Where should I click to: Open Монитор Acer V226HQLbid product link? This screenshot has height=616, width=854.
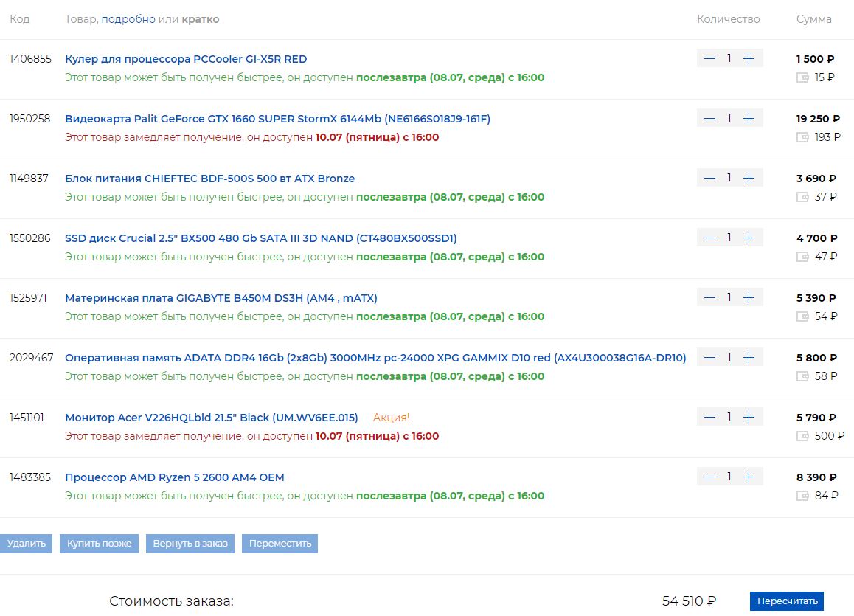[x=212, y=418]
